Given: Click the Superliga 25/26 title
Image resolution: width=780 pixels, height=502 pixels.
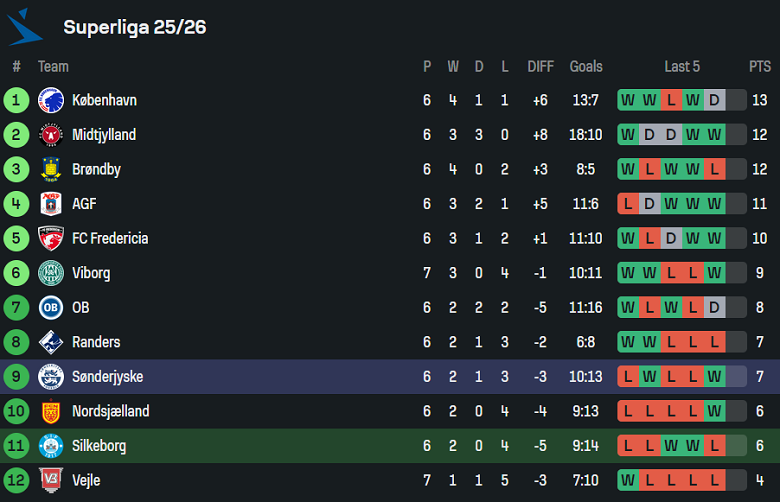Looking at the screenshot, I should tap(135, 27).
